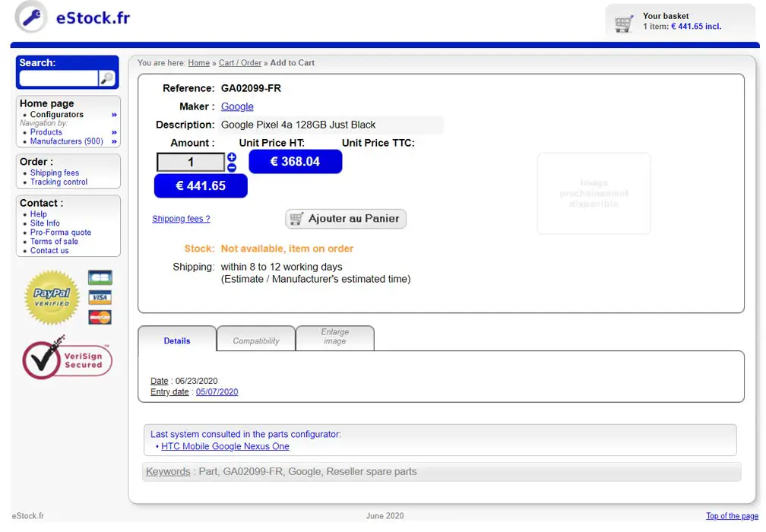Open Configurators in sidebar
This screenshot has height=532, width=766.
tap(57, 114)
